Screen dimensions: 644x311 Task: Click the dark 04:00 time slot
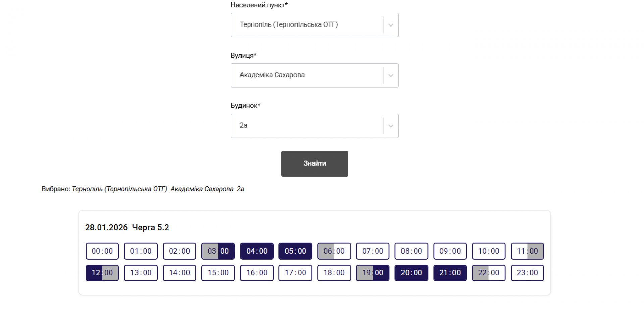pyautogui.click(x=257, y=251)
